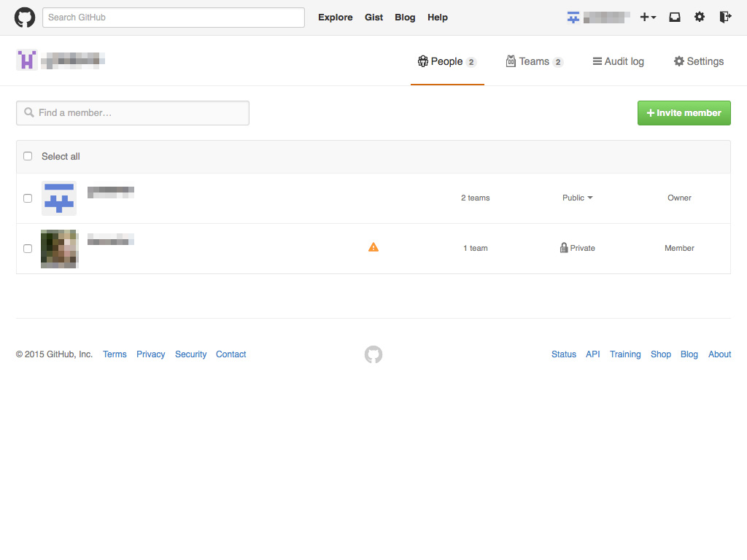Open the plus create-new dropdown
The width and height of the screenshot is (747, 560).
[x=648, y=17]
